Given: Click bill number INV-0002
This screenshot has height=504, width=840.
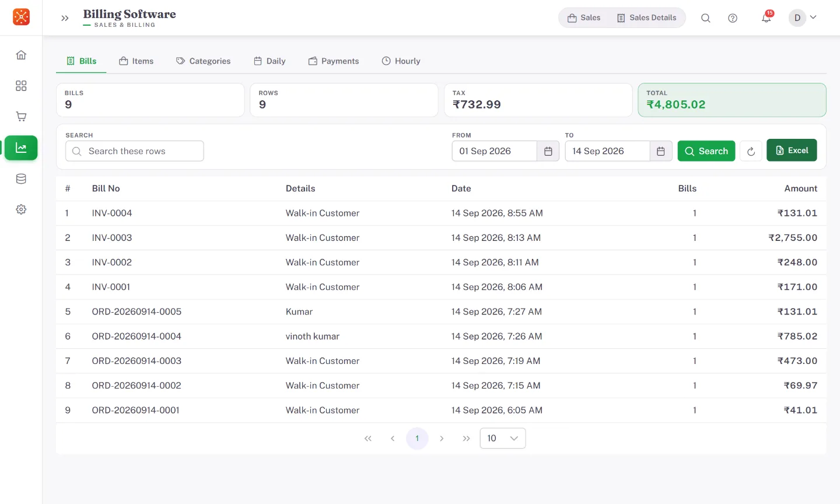Looking at the screenshot, I should click(x=112, y=262).
